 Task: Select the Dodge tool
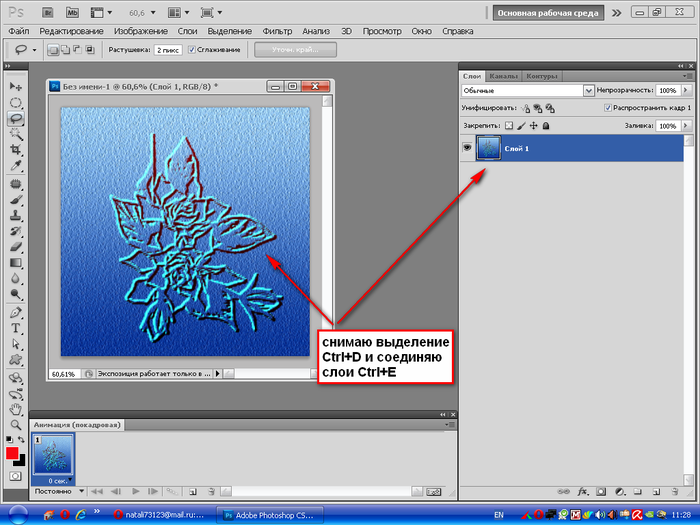pyautogui.click(x=16, y=294)
